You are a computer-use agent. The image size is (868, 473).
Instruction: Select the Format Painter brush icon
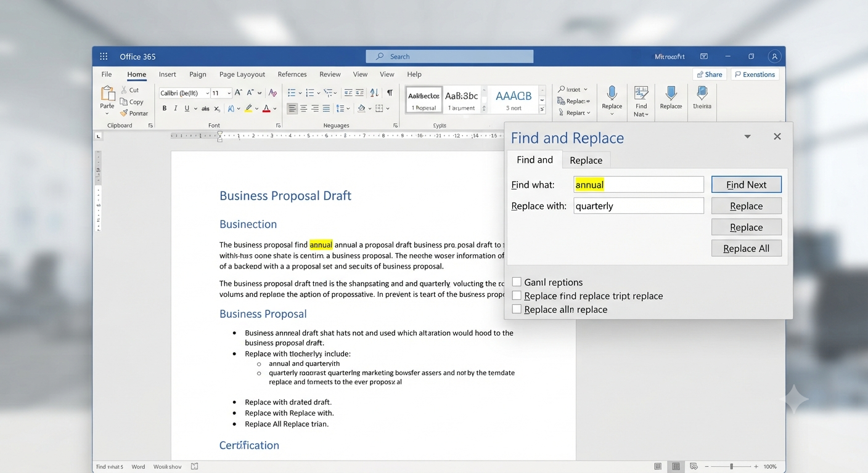click(124, 113)
